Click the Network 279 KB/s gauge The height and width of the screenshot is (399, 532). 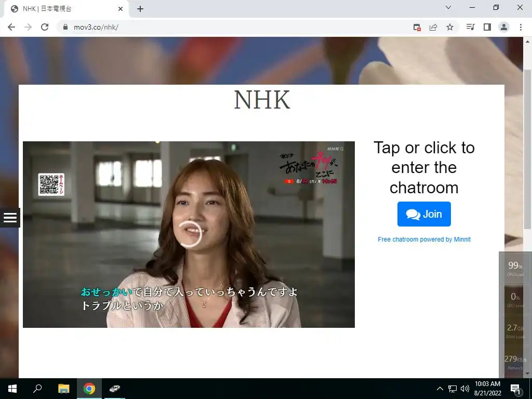515,362
